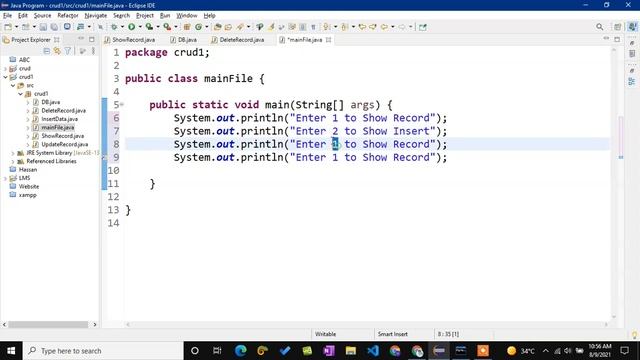Click Last Edit Location arrow icon

[362, 27]
